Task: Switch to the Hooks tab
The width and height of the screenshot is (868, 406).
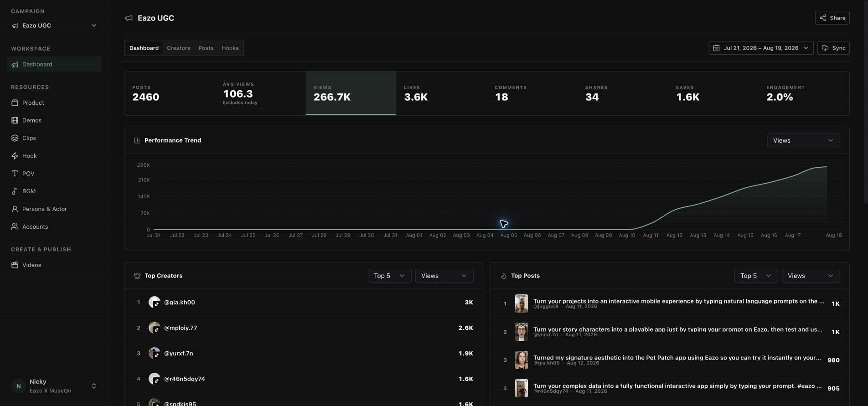Action: tap(230, 48)
